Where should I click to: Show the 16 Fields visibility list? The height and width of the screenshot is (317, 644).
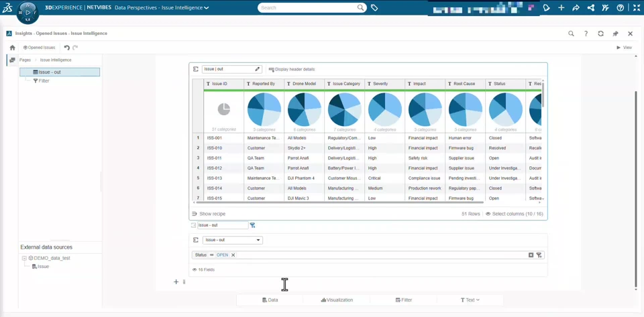pyautogui.click(x=203, y=269)
